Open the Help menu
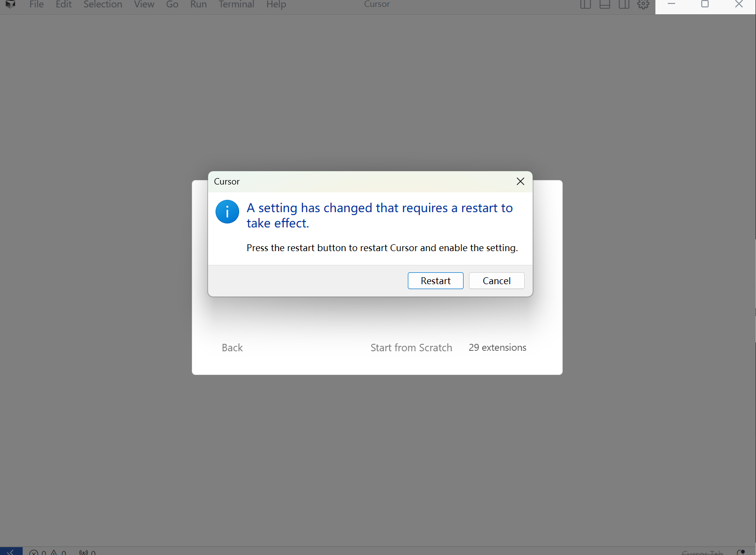 [276, 4]
